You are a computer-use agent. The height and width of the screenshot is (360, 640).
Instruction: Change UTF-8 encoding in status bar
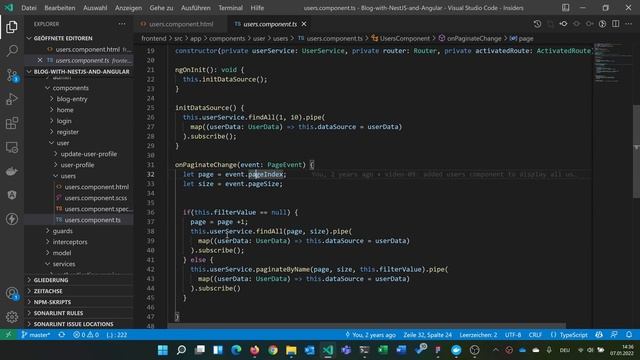pyautogui.click(x=513, y=335)
